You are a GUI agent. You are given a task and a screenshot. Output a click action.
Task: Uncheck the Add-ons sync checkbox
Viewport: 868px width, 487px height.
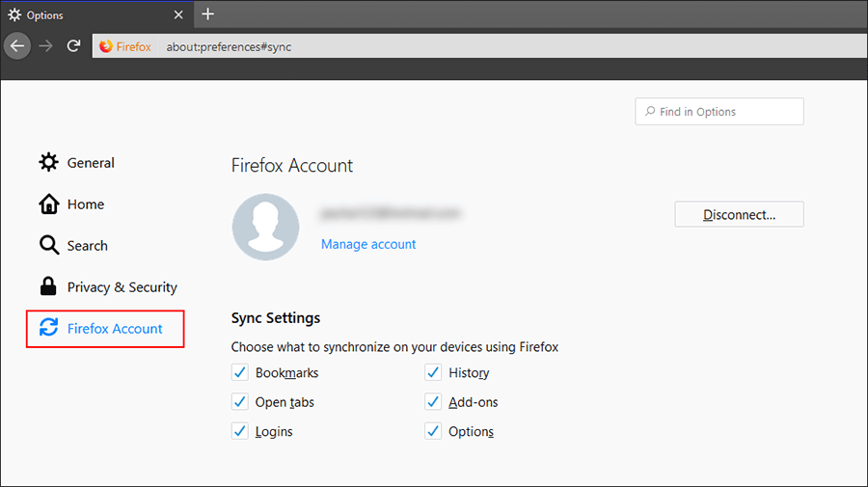click(x=433, y=402)
